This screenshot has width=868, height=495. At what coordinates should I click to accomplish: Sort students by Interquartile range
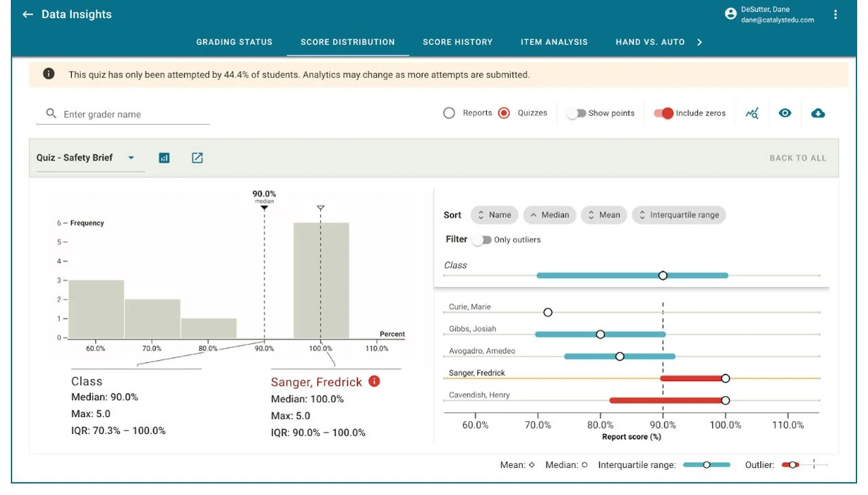(679, 214)
